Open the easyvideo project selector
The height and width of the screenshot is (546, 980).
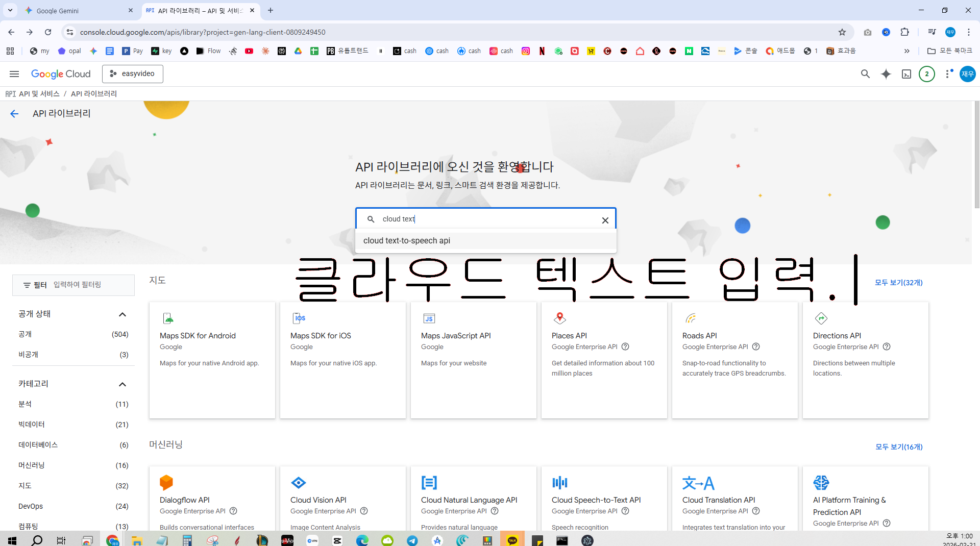pyautogui.click(x=133, y=74)
